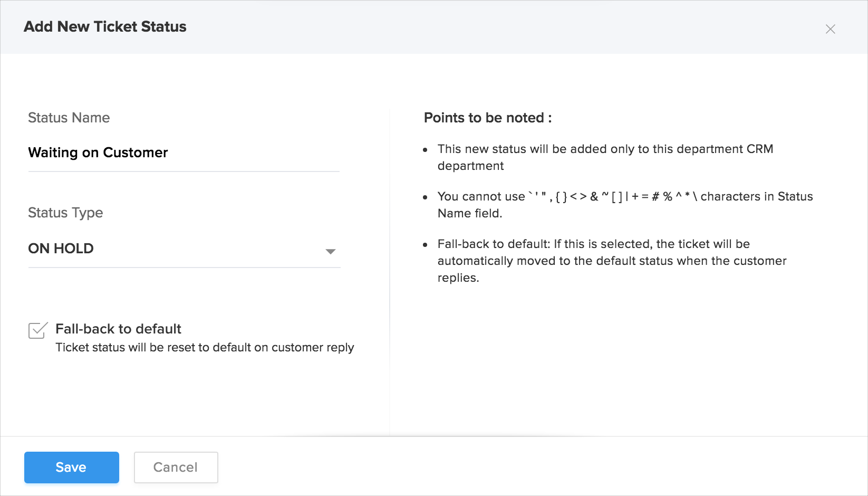Image resolution: width=868 pixels, height=496 pixels.
Task: Click the Fall-back to default explanation note
Action: [x=612, y=261]
